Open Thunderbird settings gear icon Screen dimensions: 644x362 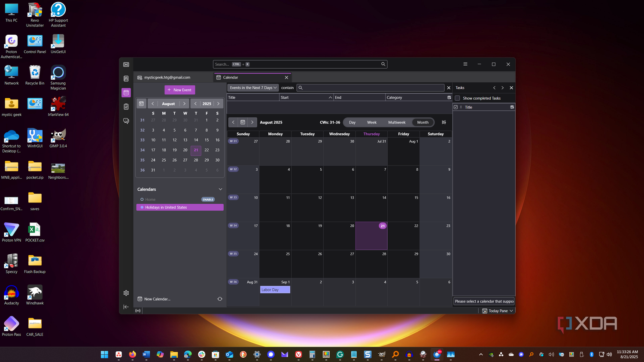pos(126,293)
